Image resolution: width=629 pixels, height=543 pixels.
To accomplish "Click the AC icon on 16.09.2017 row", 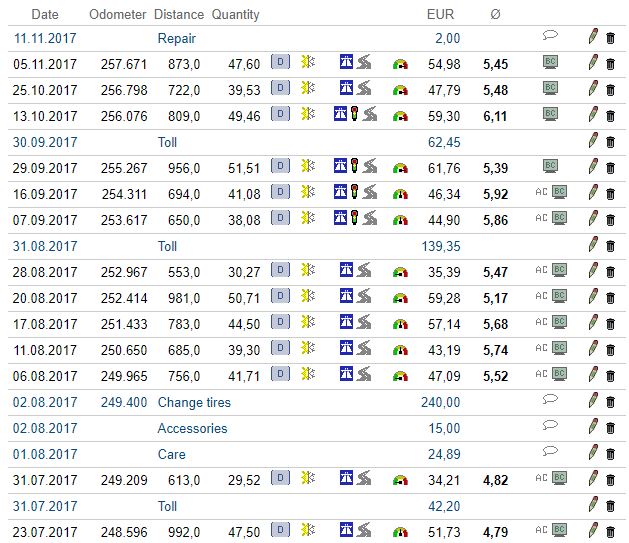I will coord(542,192).
